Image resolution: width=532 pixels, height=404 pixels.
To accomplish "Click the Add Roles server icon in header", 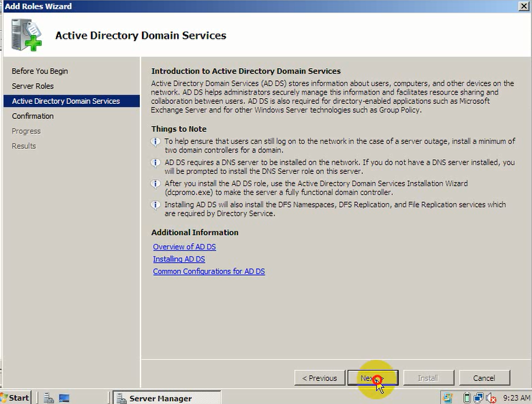I will 26,35.
